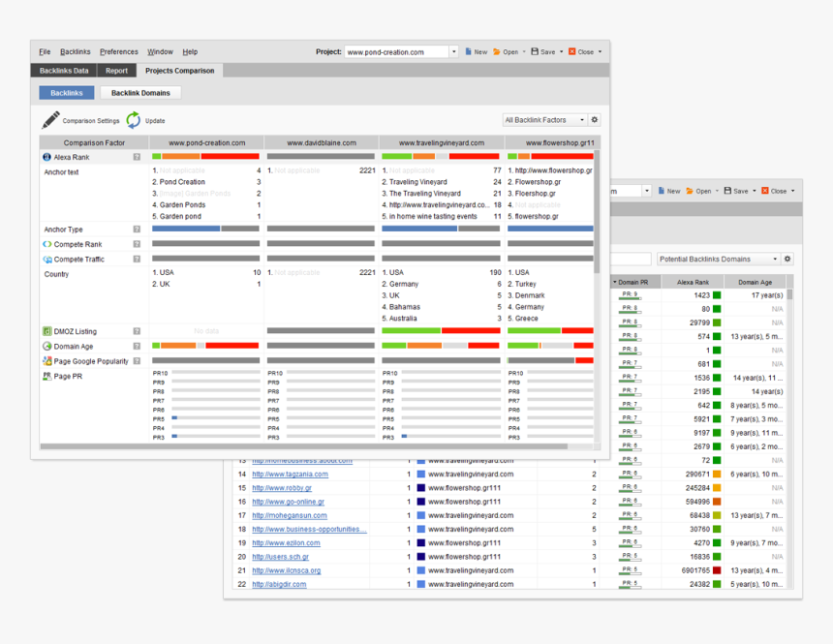Expand Close dropdown arrow in back window
This screenshot has height=644, width=833.
[x=792, y=191]
